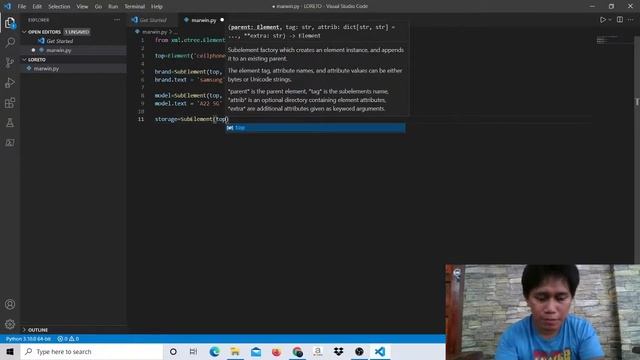
Task: Open Chrome from taskbar
Action: (x=298, y=351)
